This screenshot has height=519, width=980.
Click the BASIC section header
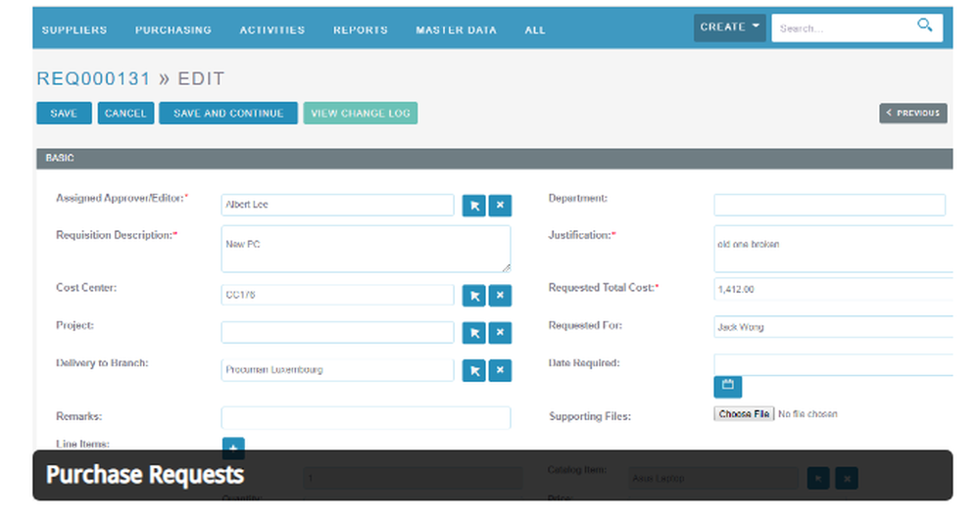click(x=494, y=159)
